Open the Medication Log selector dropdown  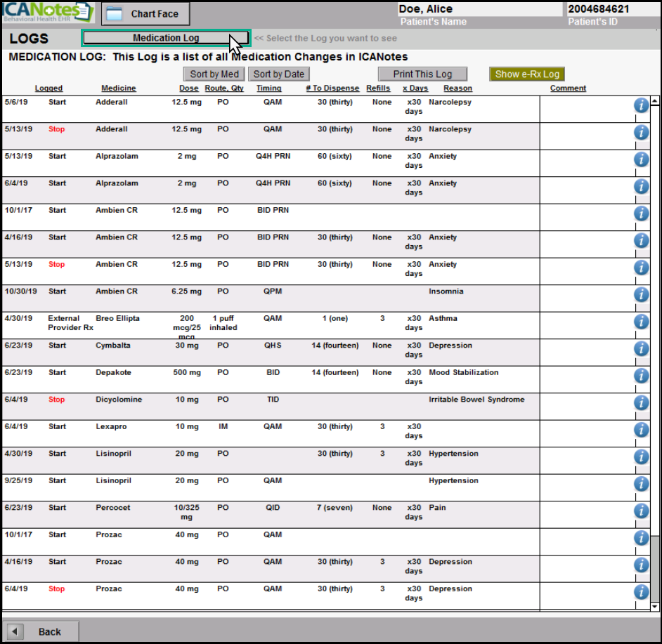click(166, 38)
